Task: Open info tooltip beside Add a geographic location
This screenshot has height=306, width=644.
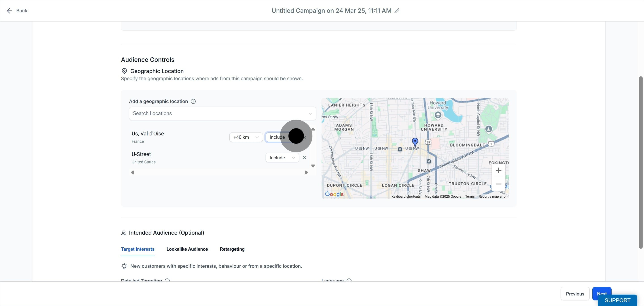Action: tap(193, 101)
